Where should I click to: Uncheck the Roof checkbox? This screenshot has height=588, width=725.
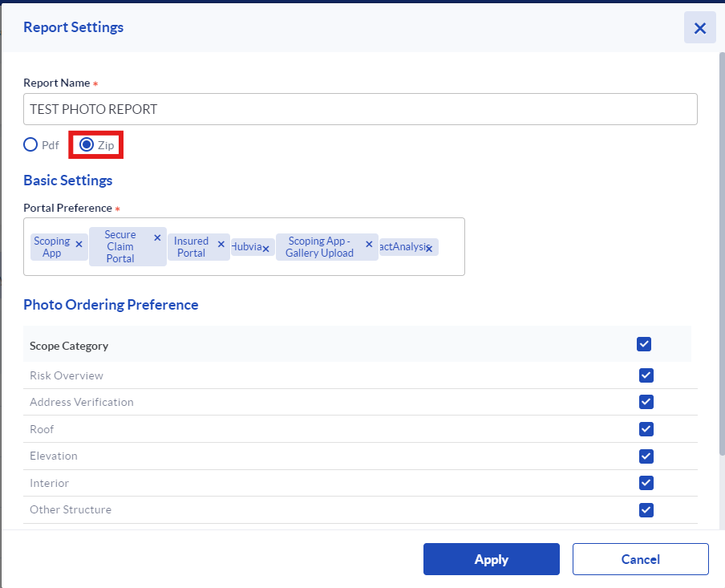tap(646, 429)
